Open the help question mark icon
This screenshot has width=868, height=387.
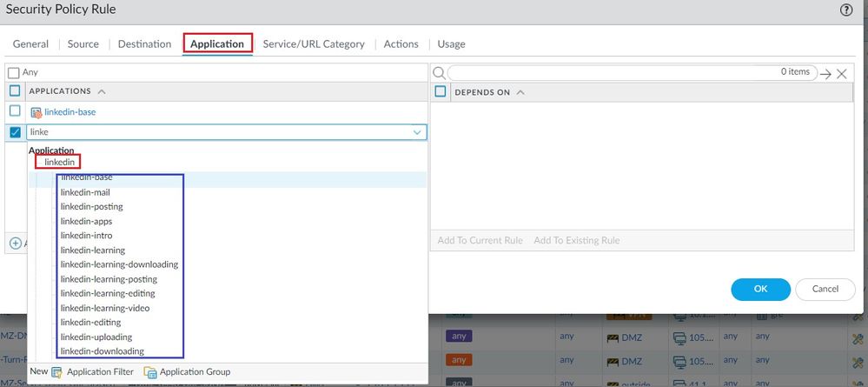click(846, 10)
